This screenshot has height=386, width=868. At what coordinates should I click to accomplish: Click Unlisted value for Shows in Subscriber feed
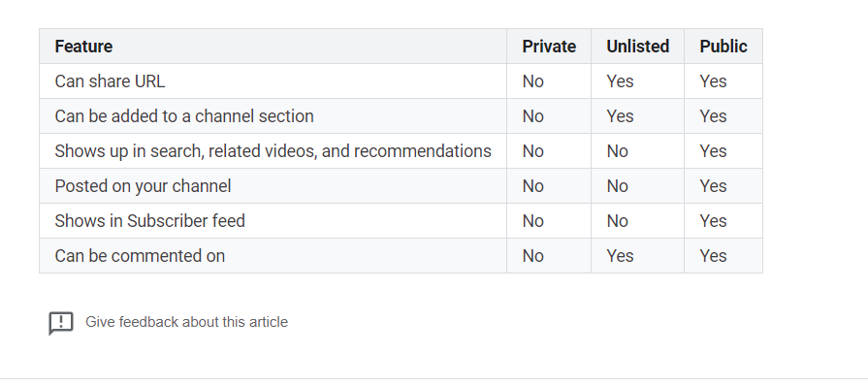pyautogui.click(x=617, y=221)
